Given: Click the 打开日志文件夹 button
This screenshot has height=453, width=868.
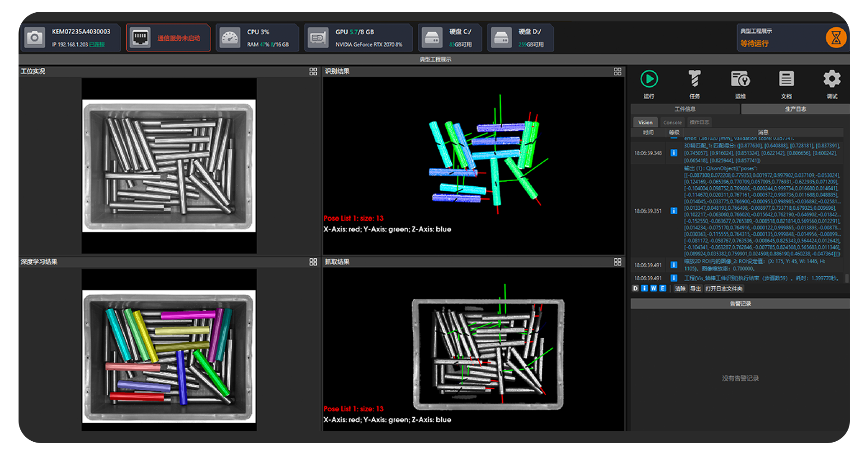Looking at the screenshot, I should pyautogui.click(x=723, y=288).
